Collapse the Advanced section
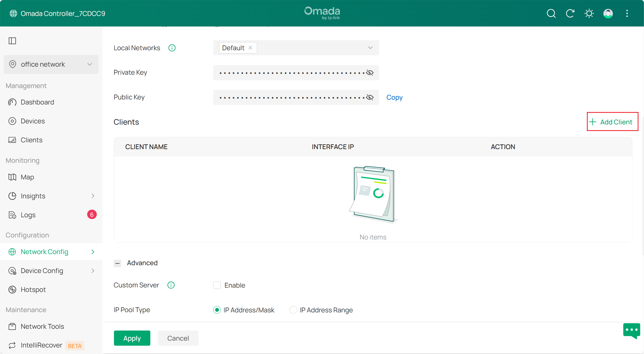The height and width of the screenshot is (354, 644). coord(117,263)
